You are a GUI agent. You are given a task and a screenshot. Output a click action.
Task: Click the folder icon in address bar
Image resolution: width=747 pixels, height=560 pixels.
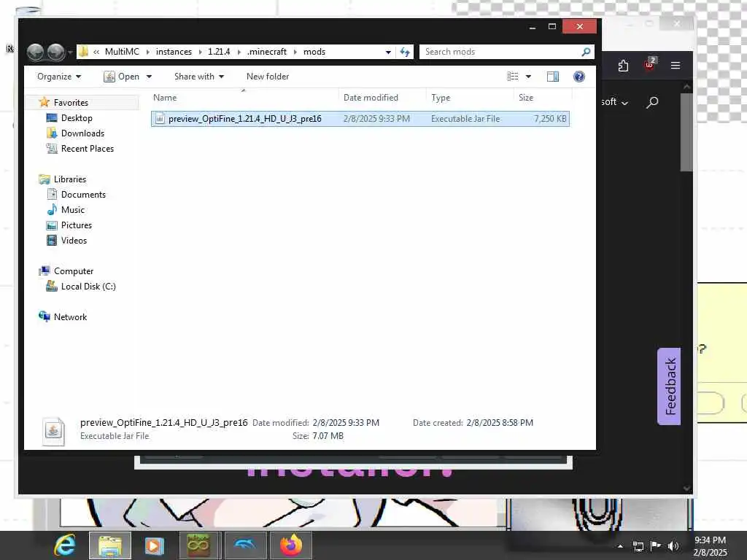(x=83, y=52)
